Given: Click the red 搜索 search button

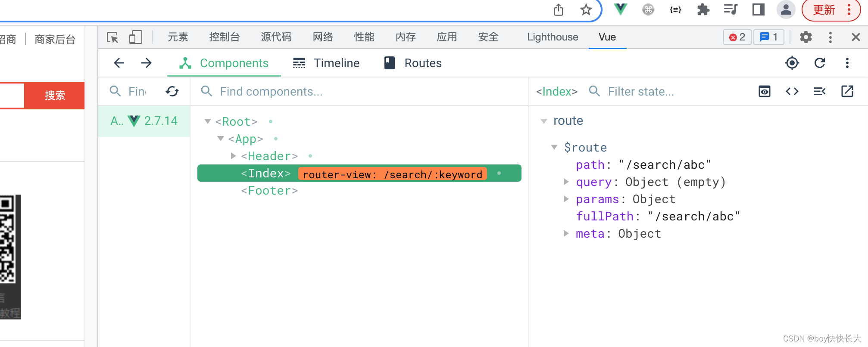Looking at the screenshot, I should pos(55,95).
